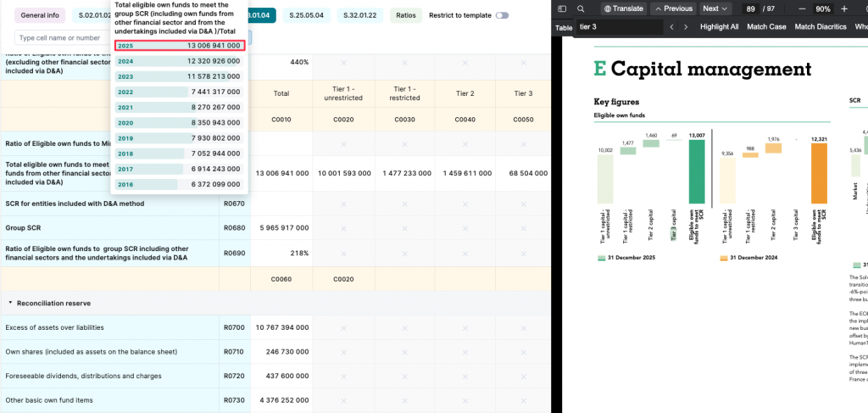868x413 pixels.
Task: Select the 2024 value bar in tooltip
Action: [x=179, y=61]
